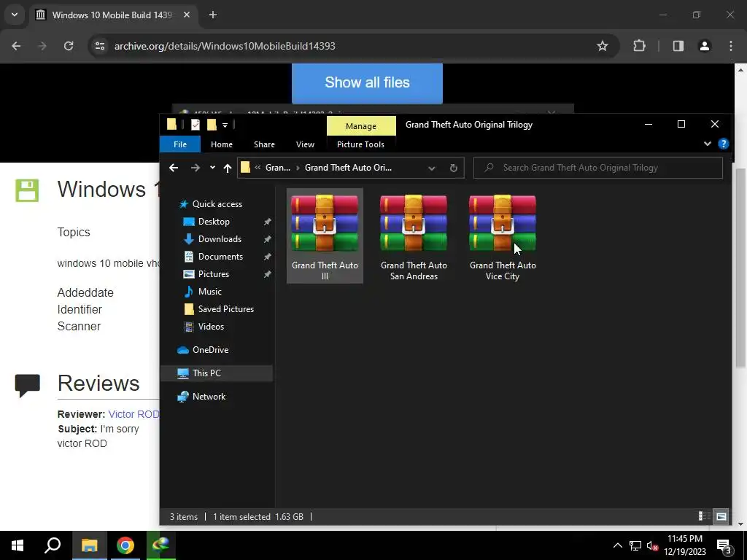Open Chrome extensions puzzle icon
The height and width of the screenshot is (560, 747).
coord(639,46)
